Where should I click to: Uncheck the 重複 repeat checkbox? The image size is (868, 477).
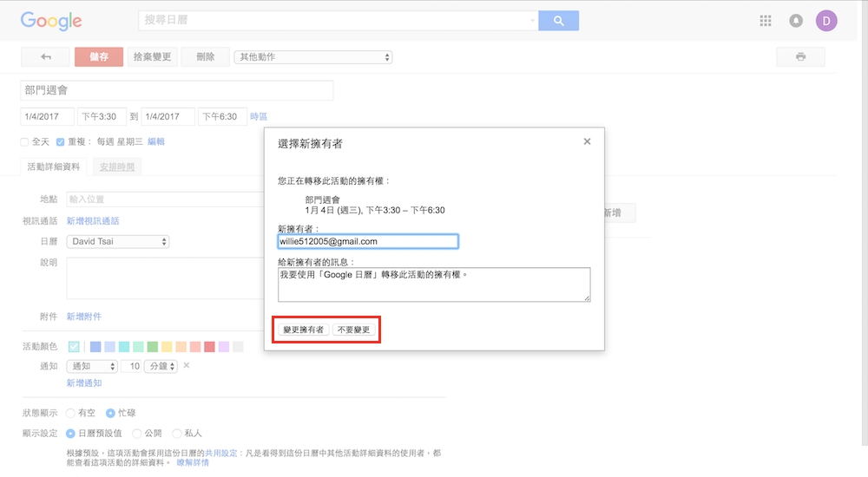61,141
